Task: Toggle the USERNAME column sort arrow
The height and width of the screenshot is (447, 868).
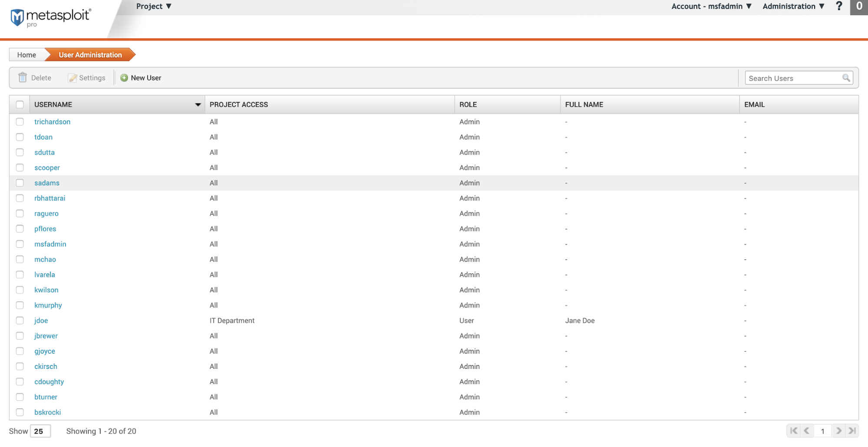Action: [x=198, y=105]
